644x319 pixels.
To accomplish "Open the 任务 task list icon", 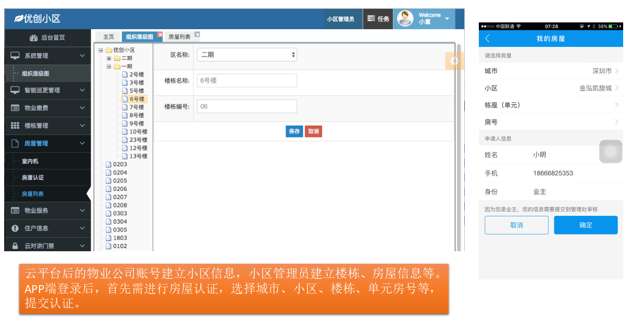I will (x=378, y=19).
